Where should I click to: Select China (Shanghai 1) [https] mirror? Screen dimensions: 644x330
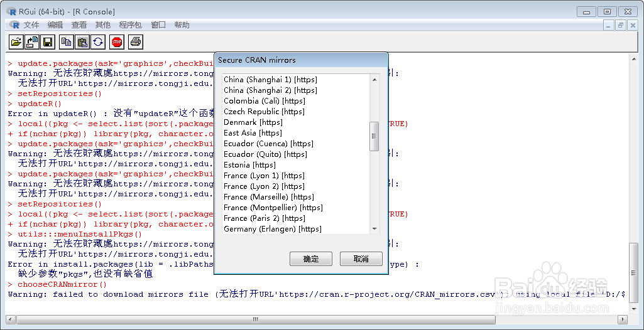(296, 80)
